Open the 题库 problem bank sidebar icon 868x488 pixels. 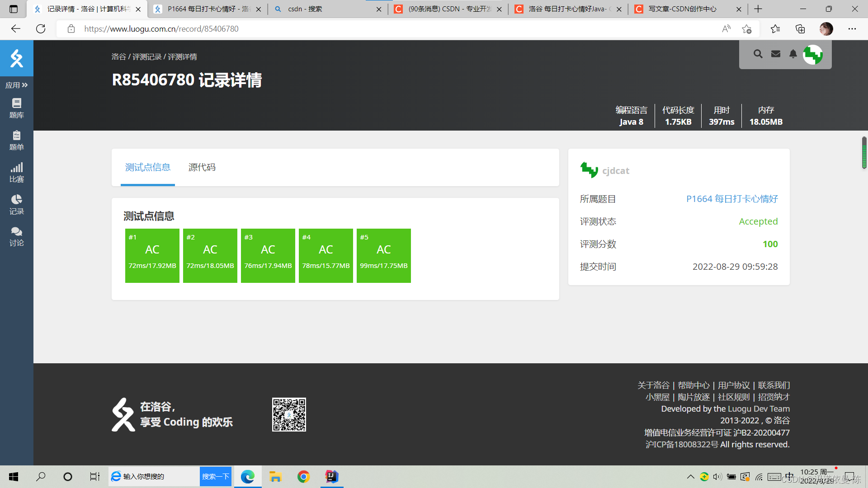tap(16, 108)
